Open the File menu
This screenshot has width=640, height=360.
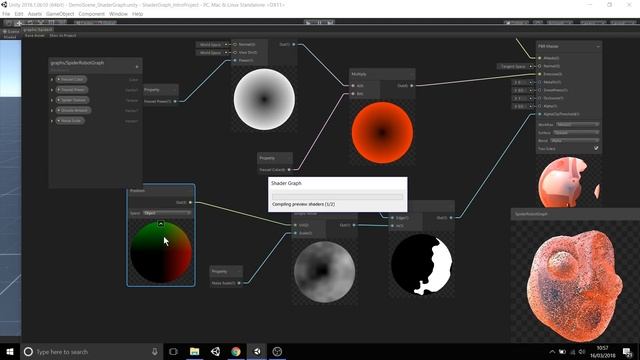[x=6, y=14]
